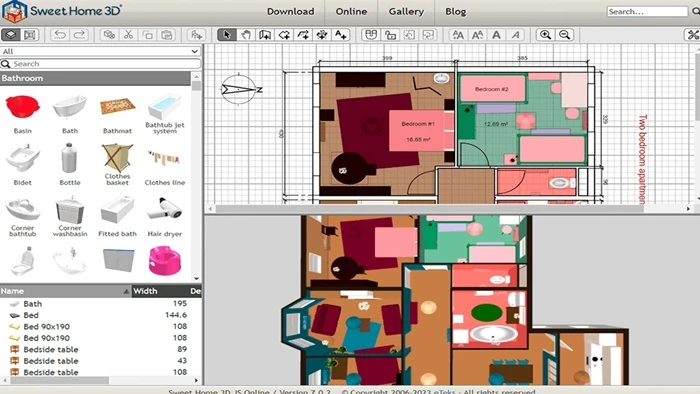The width and height of the screenshot is (700, 394).
Task: Choose the create walls tool
Action: (265, 35)
